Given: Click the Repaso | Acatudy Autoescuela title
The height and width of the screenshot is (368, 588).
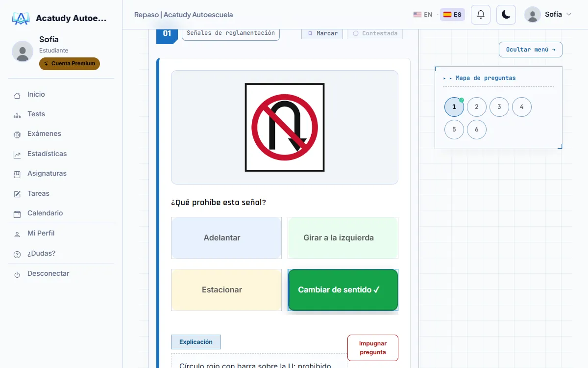Looking at the screenshot, I should coord(184,15).
